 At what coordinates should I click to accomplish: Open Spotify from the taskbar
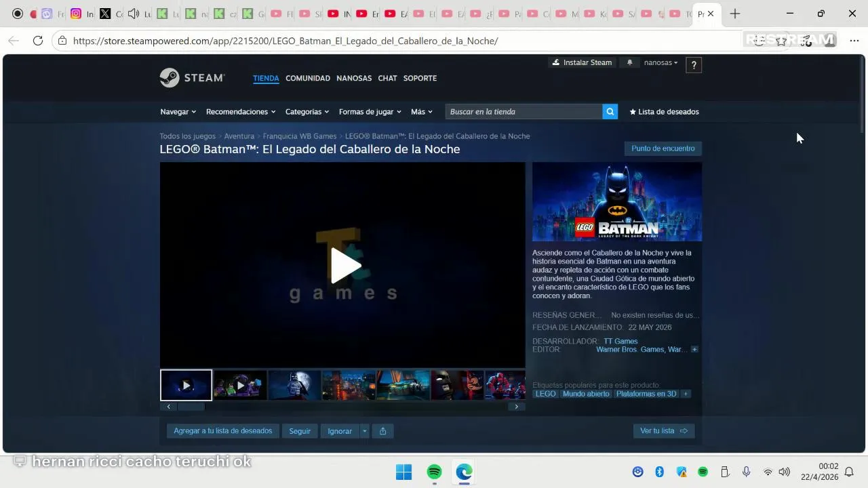click(435, 472)
